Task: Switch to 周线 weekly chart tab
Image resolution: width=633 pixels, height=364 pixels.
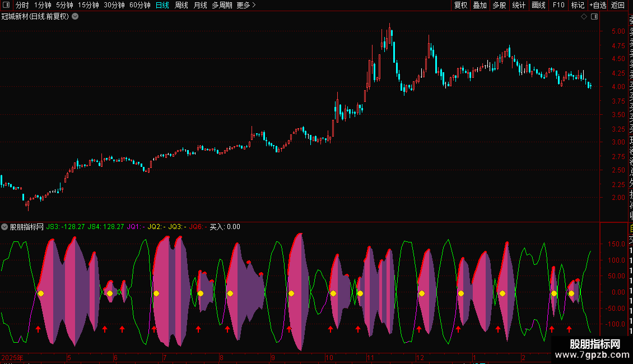Action: [181, 5]
